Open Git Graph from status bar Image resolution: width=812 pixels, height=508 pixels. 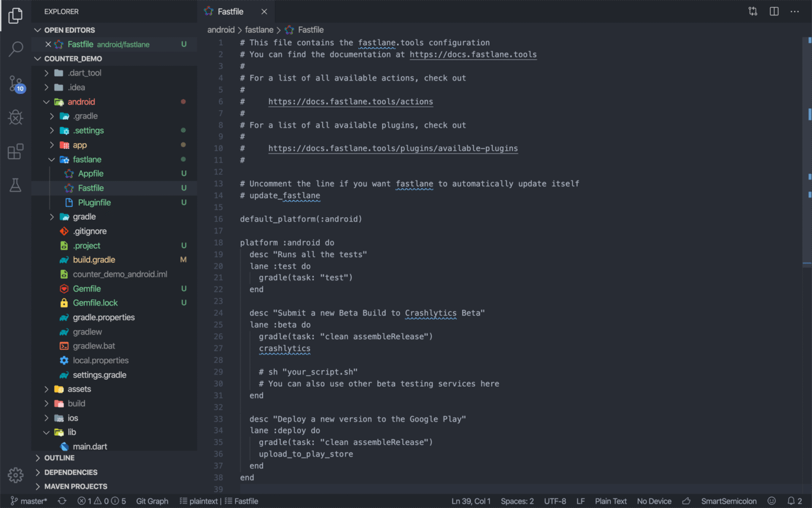[152, 501]
